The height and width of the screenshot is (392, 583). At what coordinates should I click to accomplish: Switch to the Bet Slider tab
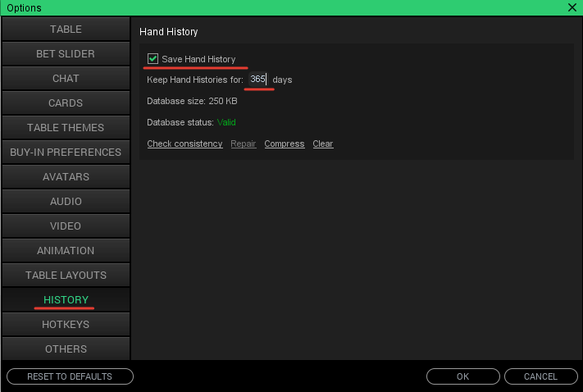66,53
